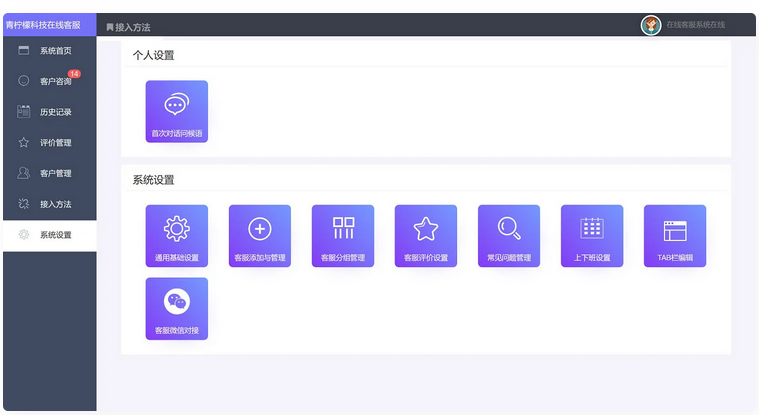Open TAB栏编辑 tile
759x415 pixels.
pyautogui.click(x=675, y=236)
